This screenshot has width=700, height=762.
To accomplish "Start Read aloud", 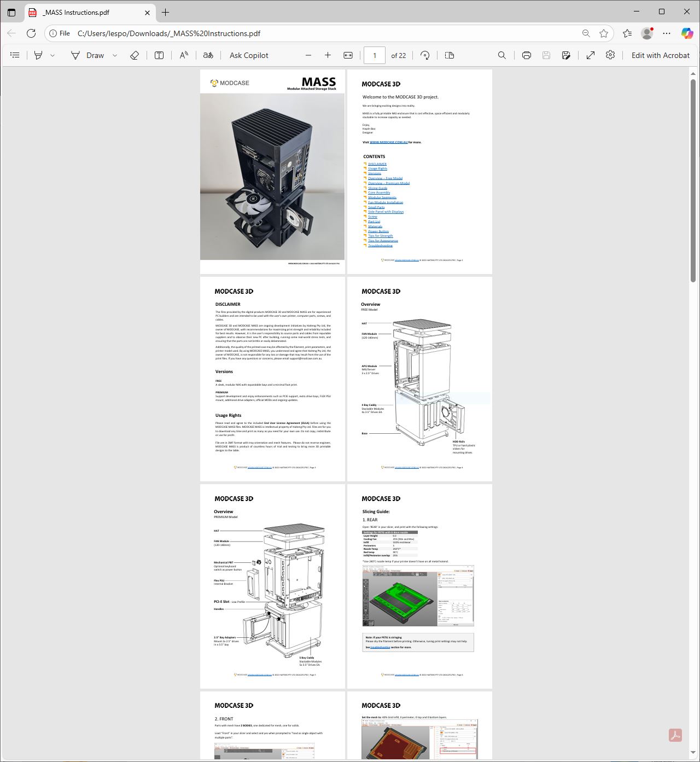I will click(184, 55).
